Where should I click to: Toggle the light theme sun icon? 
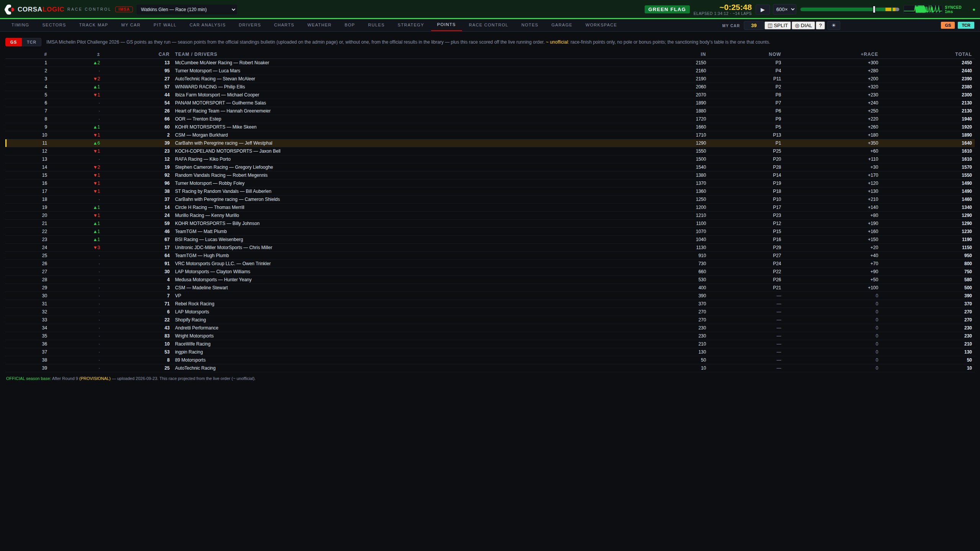[833, 26]
